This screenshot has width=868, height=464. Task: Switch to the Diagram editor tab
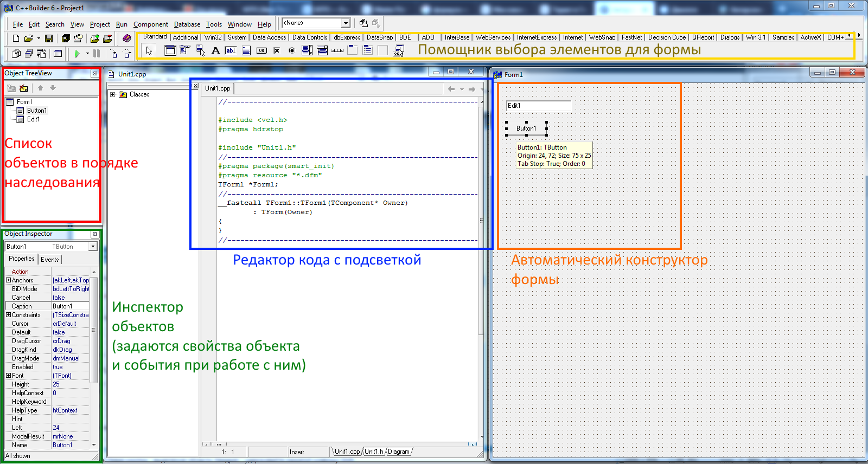pyautogui.click(x=399, y=452)
